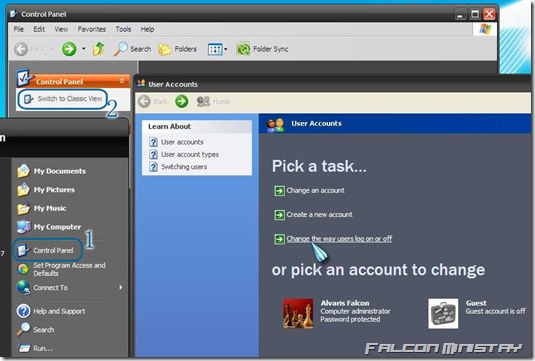This screenshot has height=361, width=535.
Task: Open the Views icon in Control Panel toolbar
Action: [215, 49]
